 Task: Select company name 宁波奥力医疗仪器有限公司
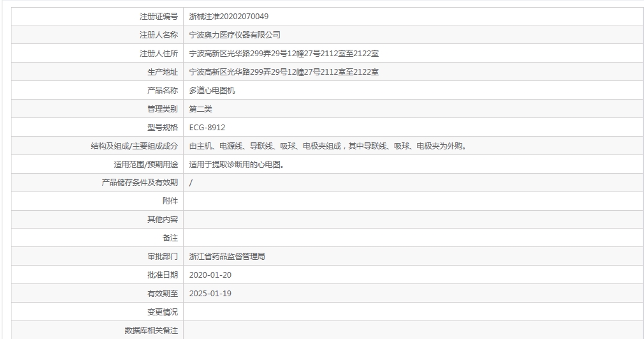click(235, 35)
